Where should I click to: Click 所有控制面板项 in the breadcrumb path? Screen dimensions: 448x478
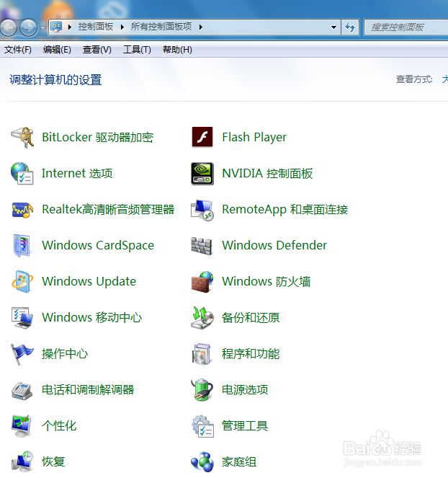[161, 27]
